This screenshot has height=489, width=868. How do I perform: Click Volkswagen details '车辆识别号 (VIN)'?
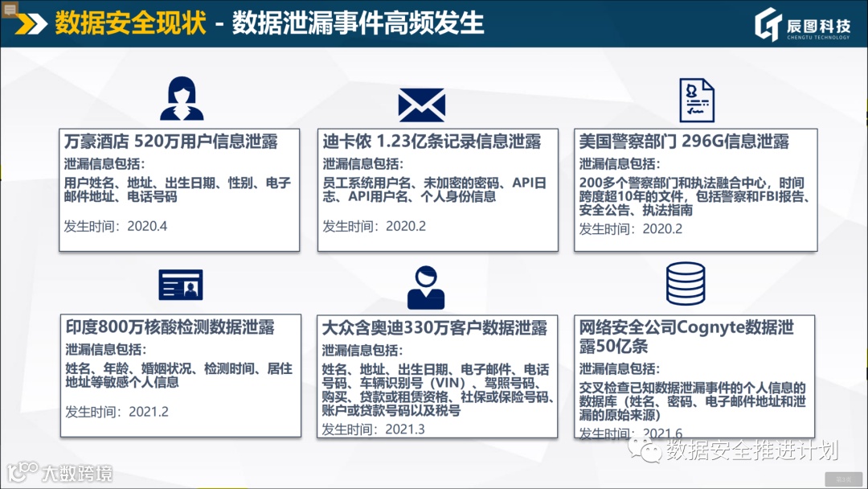(x=411, y=383)
